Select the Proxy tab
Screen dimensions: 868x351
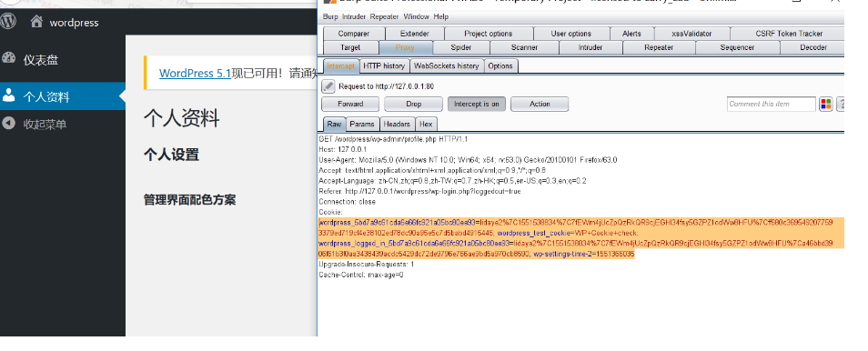[405, 47]
